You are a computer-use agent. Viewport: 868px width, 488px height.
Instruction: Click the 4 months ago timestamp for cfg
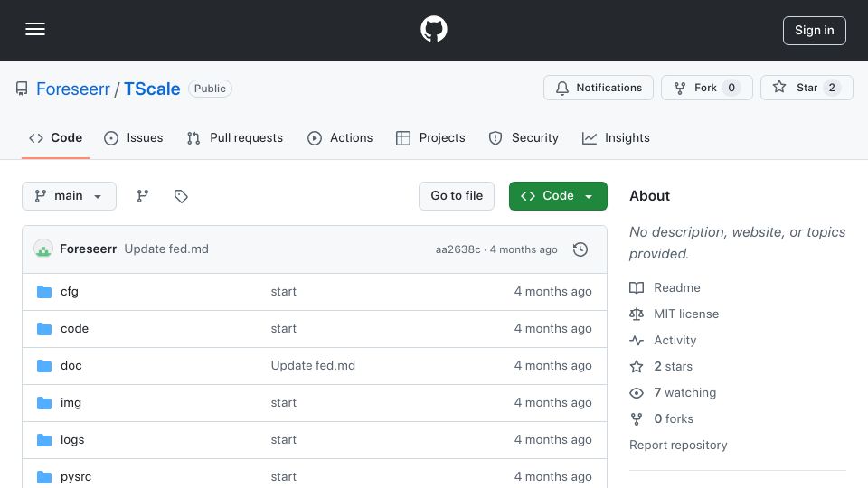pos(552,292)
